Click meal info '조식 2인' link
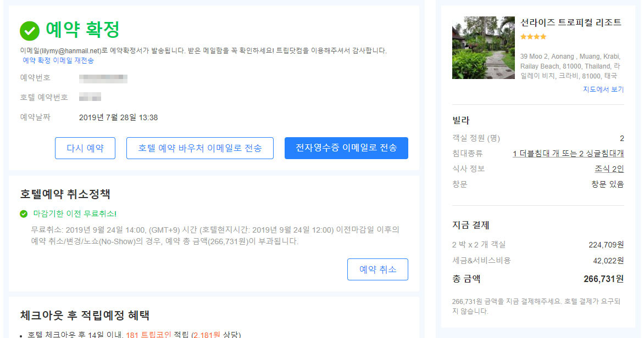Screen dimensions: 644x338 (x=609, y=168)
